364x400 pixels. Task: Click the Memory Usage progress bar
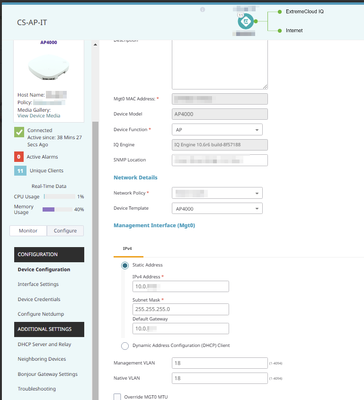[57, 209]
